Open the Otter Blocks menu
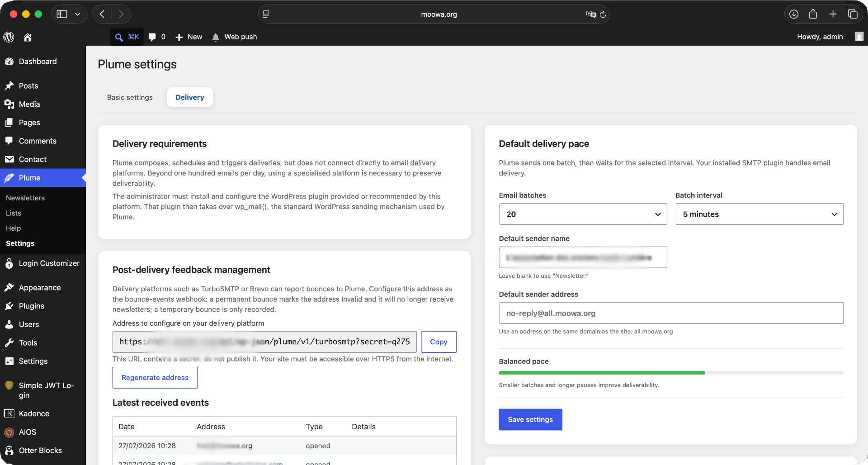Image resolution: width=868 pixels, height=465 pixels. (x=43, y=451)
